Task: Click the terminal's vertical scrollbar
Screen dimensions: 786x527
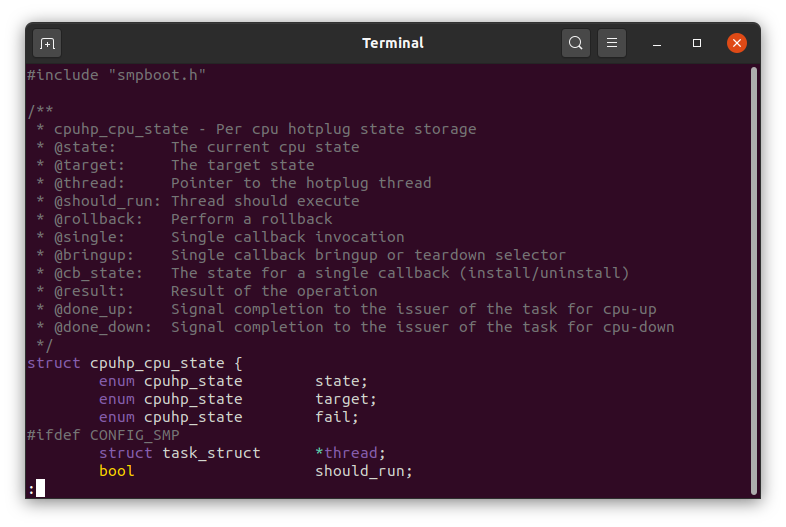Action: (x=754, y=280)
